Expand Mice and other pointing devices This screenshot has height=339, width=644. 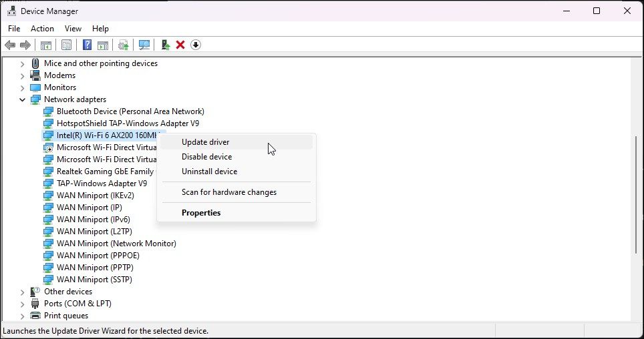coord(22,63)
